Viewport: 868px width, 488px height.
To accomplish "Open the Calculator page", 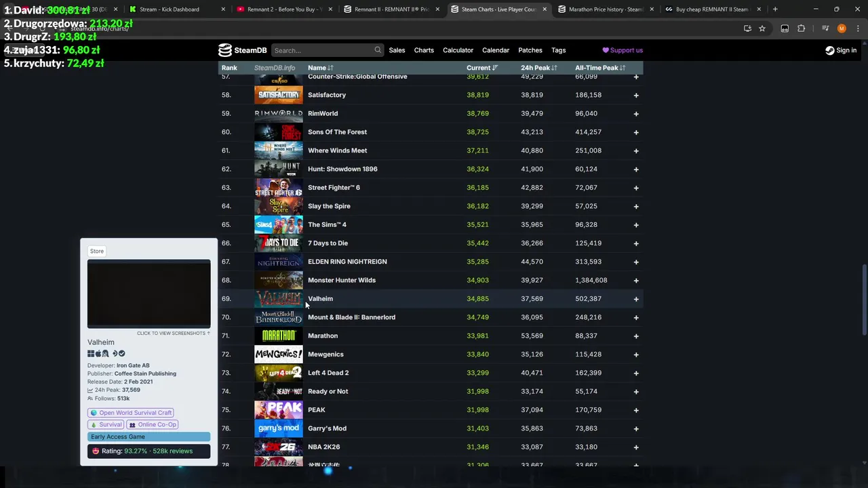I will click(458, 50).
